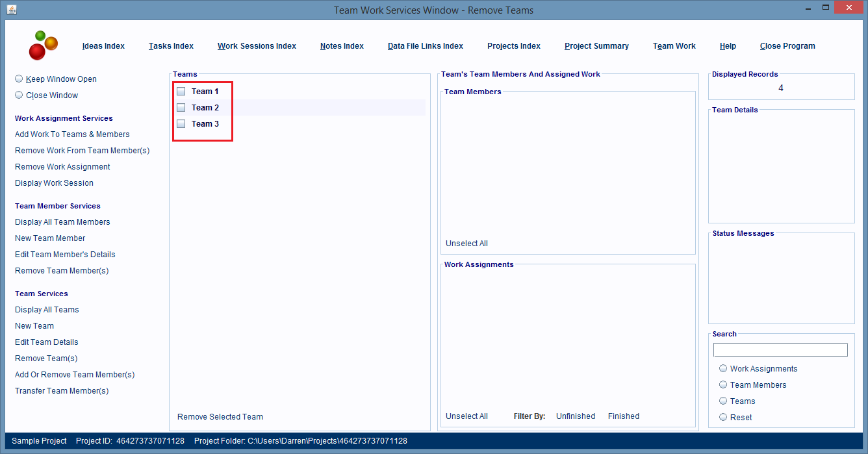This screenshot has height=454, width=868.
Task: Click the Project ID 464273737071128 text
Action: tap(130, 441)
